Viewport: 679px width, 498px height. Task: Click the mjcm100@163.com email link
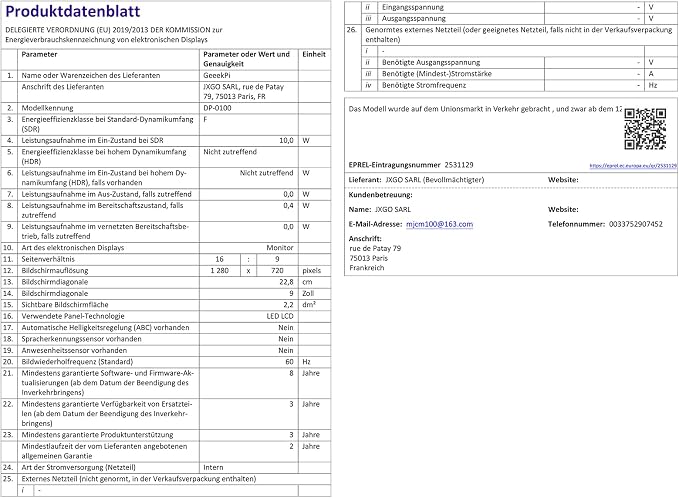pos(440,224)
